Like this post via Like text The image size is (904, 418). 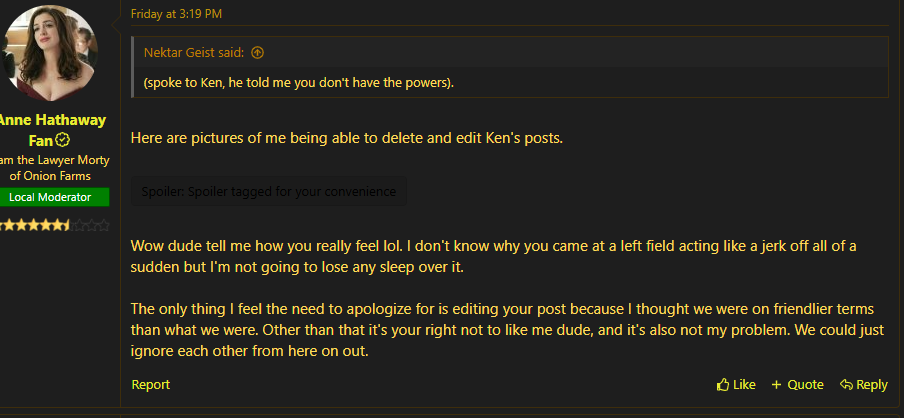[x=744, y=385]
